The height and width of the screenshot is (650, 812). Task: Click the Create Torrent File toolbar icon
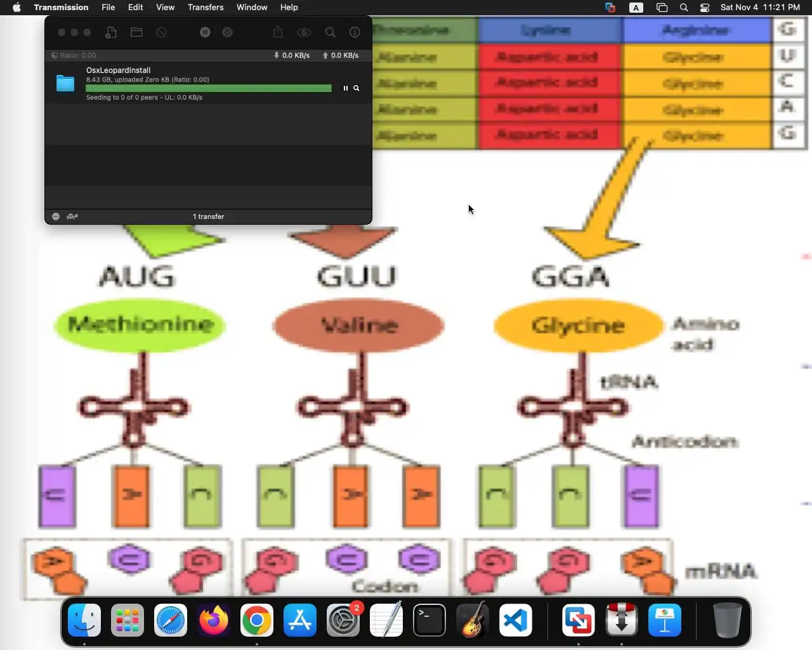[111, 32]
